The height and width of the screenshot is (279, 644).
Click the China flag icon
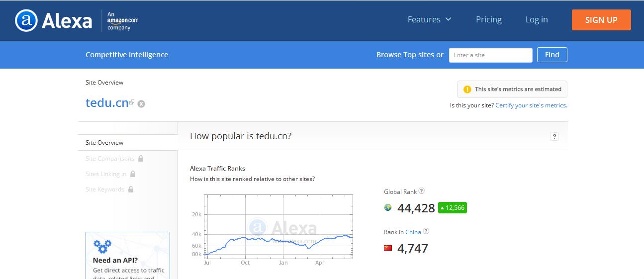[x=388, y=248]
